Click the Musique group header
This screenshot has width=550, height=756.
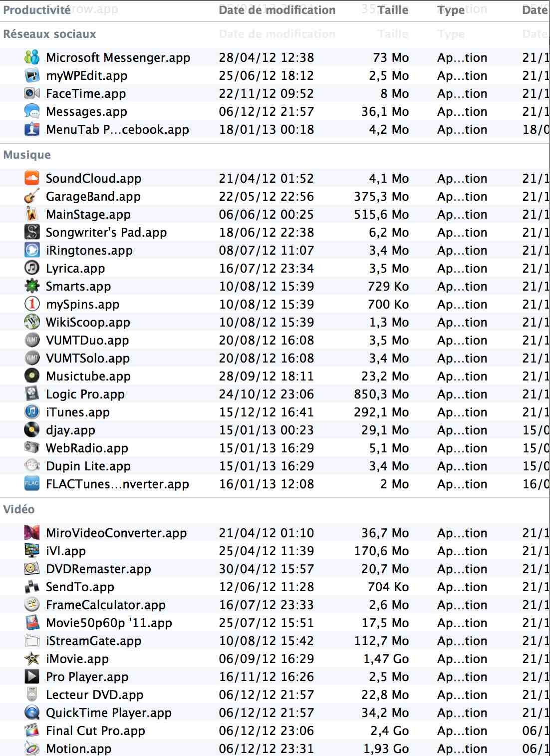27,155
